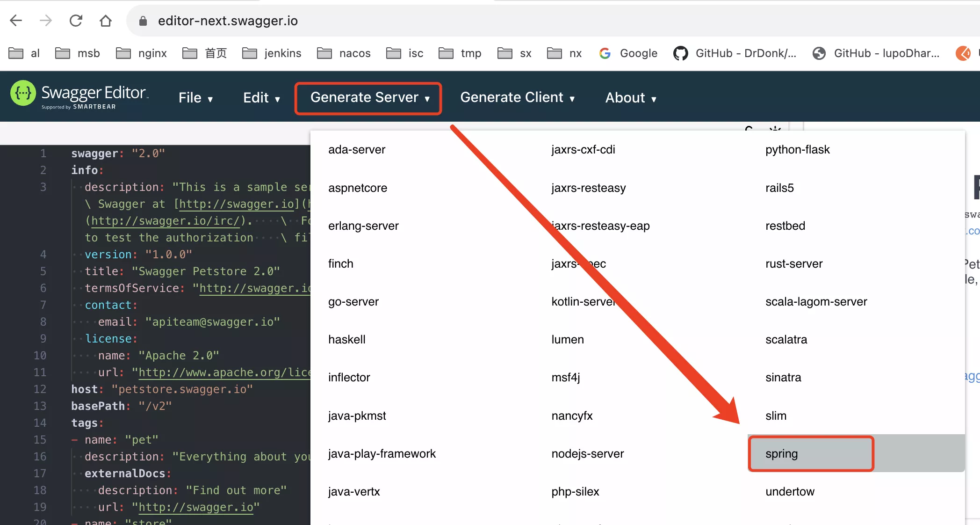Open the About menu
The width and height of the screenshot is (980, 525).
[x=631, y=98]
